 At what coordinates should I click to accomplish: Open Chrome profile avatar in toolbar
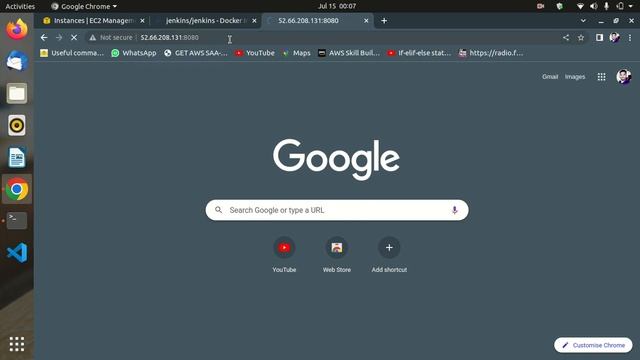click(614, 38)
